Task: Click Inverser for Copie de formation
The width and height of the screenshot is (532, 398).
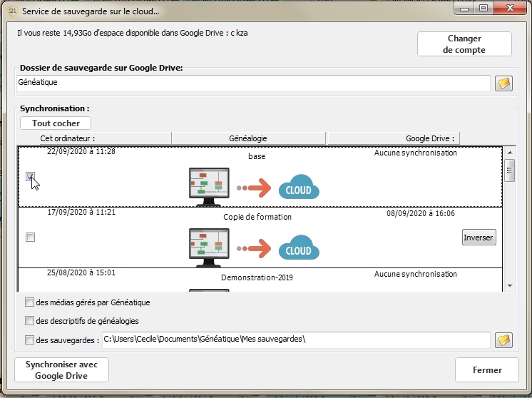Action: [x=479, y=238]
